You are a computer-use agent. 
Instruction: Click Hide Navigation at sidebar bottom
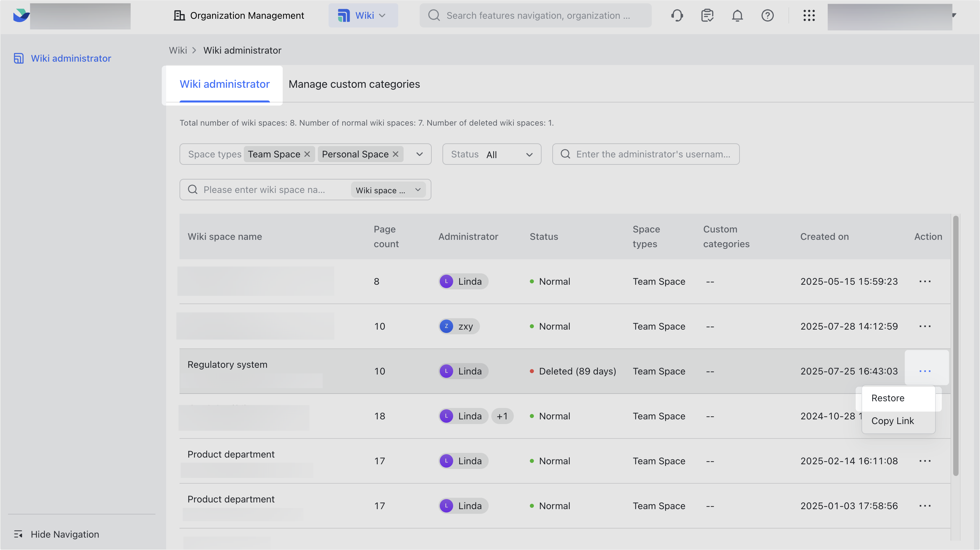(x=56, y=534)
